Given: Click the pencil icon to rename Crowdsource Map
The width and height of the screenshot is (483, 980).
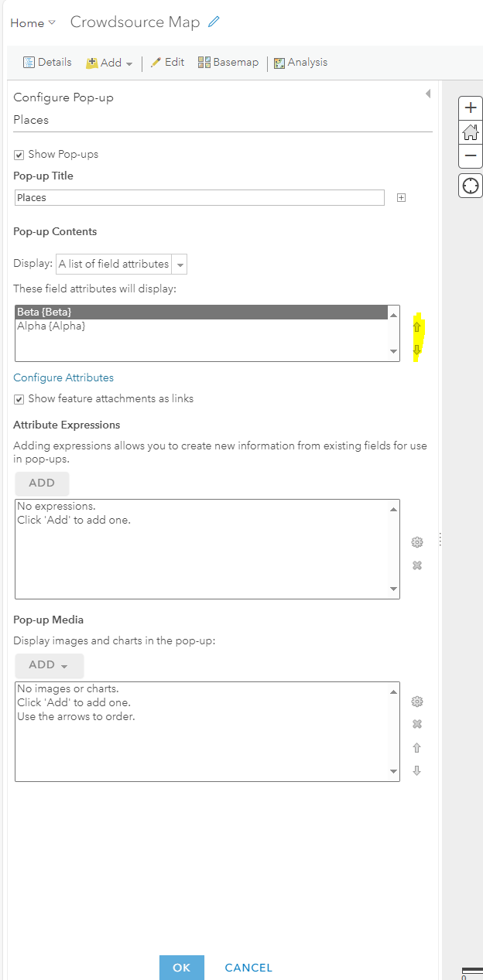Looking at the screenshot, I should pyautogui.click(x=212, y=22).
